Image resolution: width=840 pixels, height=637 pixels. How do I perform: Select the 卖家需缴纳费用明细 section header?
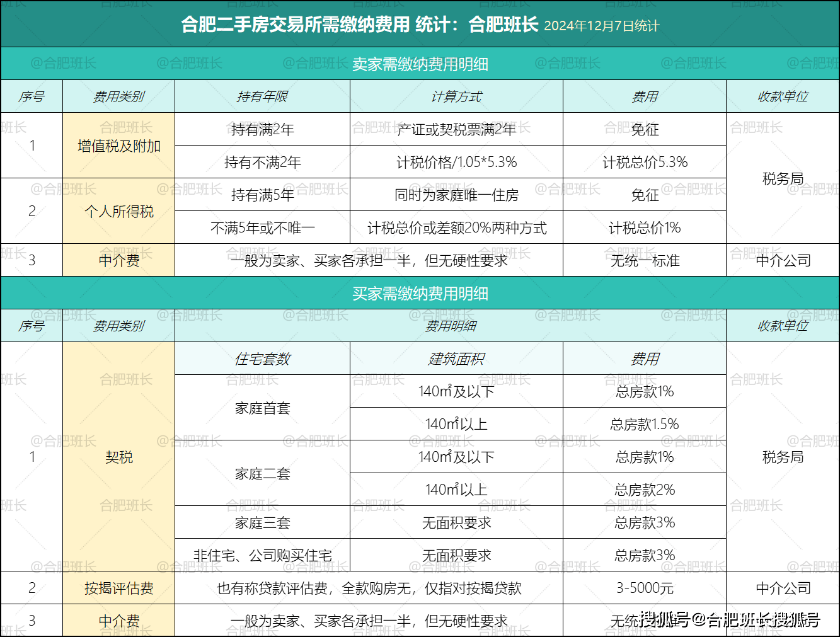click(x=420, y=64)
